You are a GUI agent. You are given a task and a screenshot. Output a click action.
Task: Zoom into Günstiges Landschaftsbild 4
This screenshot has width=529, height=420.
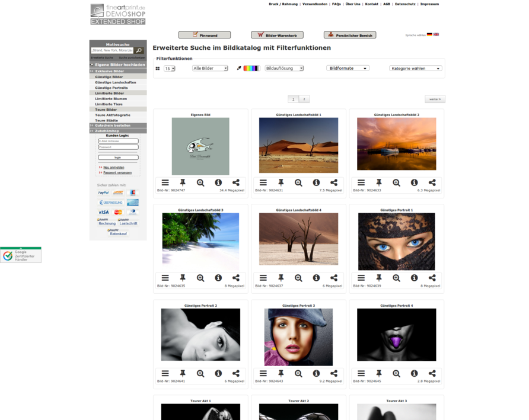(x=298, y=278)
